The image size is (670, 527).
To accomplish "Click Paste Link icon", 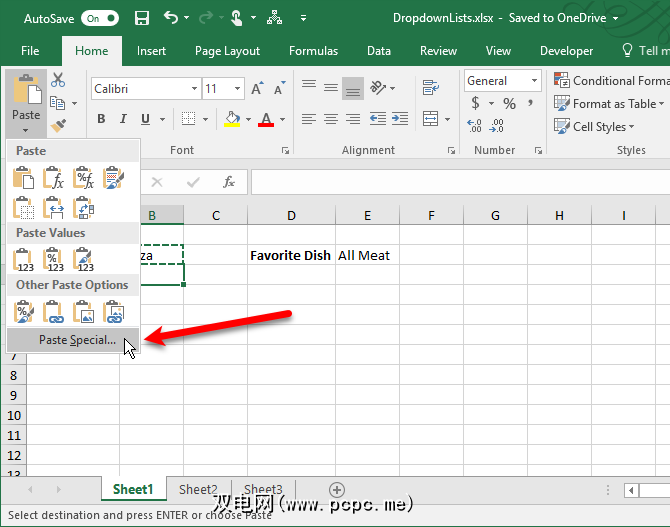I will (54, 313).
